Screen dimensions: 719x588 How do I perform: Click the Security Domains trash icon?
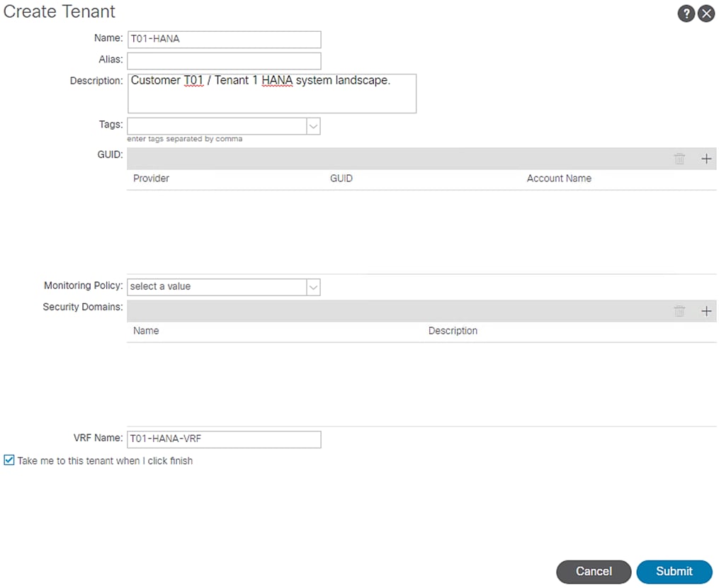pos(679,311)
